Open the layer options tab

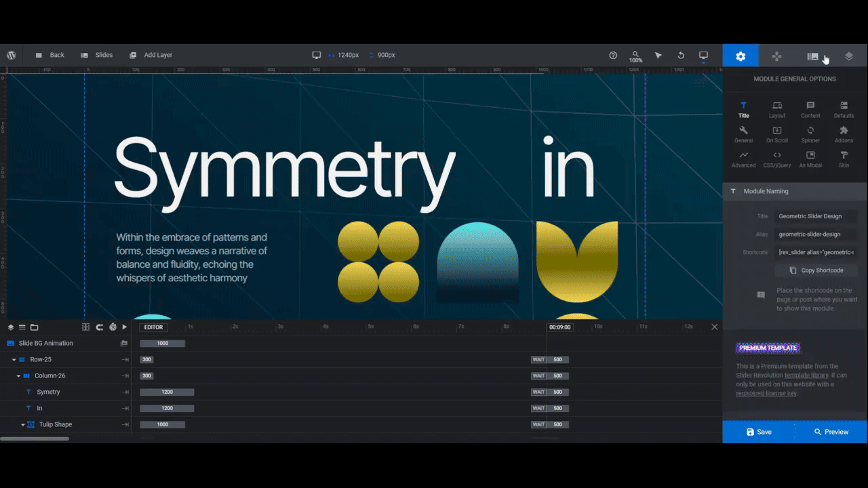tap(849, 56)
